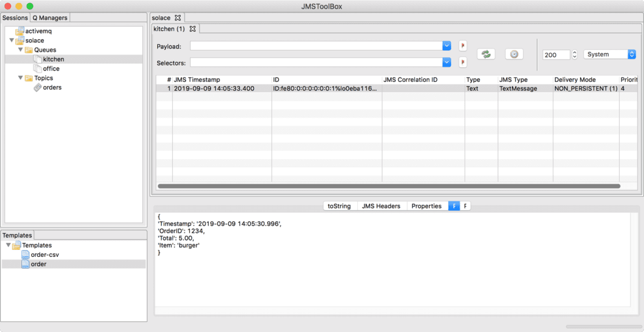
Task: Select the orders topic icon
Action: [39, 87]
